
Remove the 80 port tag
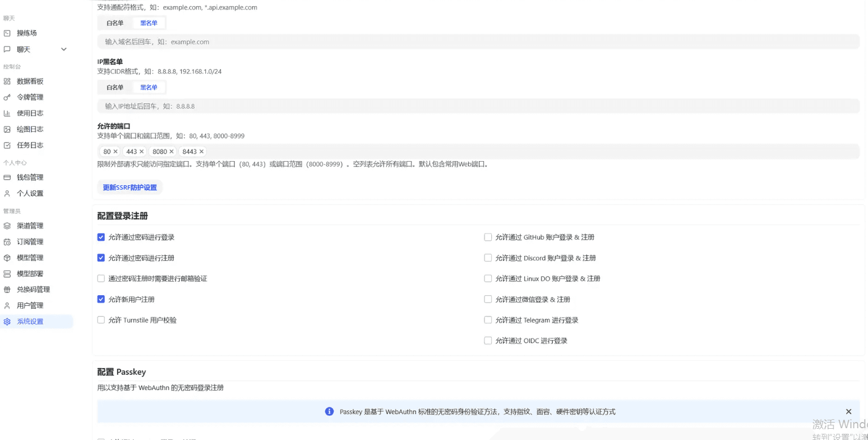[x=116, y=152]
